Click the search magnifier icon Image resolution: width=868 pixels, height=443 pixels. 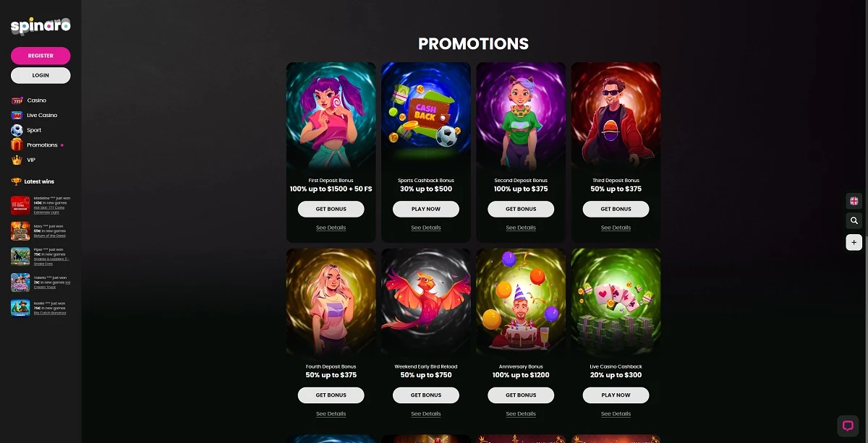(854, 221)
